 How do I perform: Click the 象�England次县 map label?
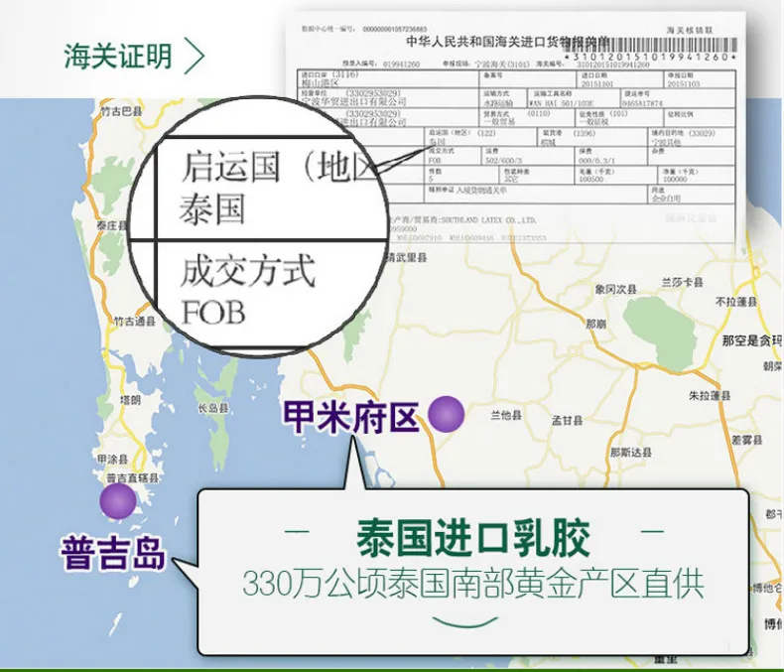pyautogui.click(x=616, y=289)
